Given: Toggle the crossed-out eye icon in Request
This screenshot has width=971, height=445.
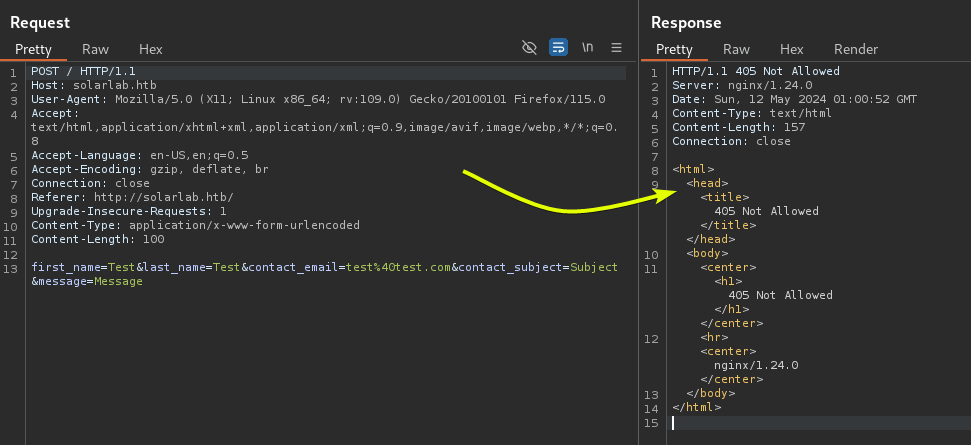Looking at the screenshot, I should pyautogui.click(x=530, y=48).
